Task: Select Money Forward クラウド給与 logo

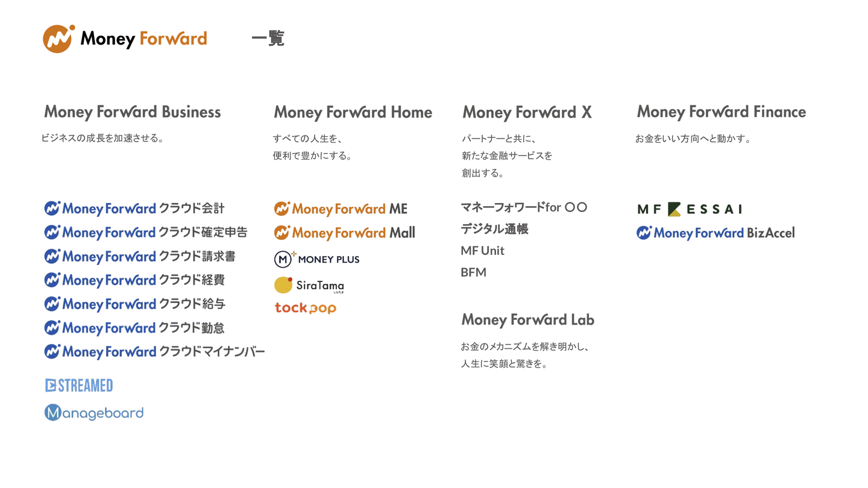Action: [135, 304]
